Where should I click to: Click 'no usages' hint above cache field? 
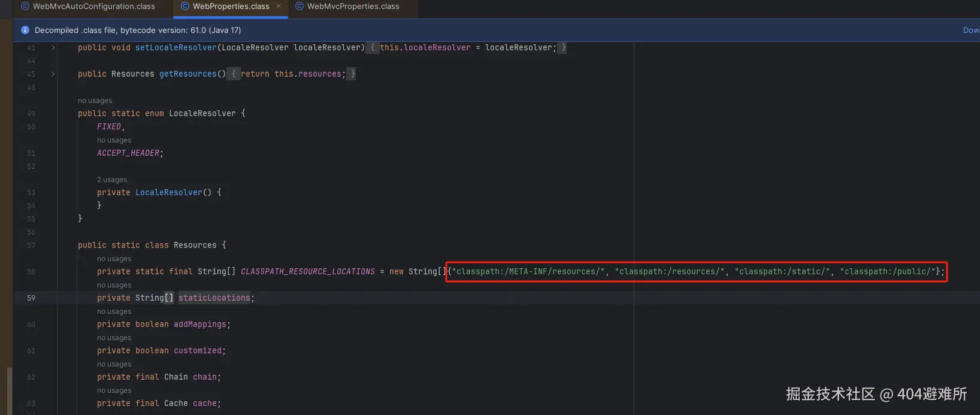tap(114, 390)
